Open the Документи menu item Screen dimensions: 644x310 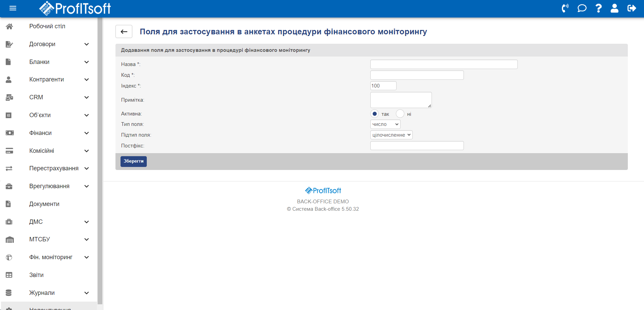point(44,204)
